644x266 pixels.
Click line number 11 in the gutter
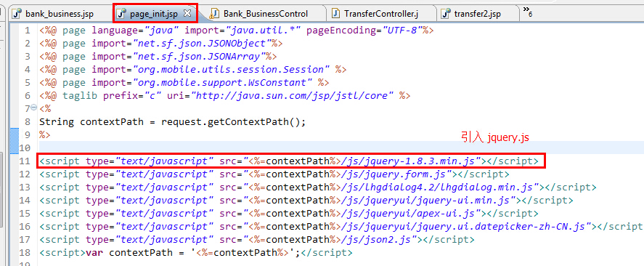click(x=25, y=161)
